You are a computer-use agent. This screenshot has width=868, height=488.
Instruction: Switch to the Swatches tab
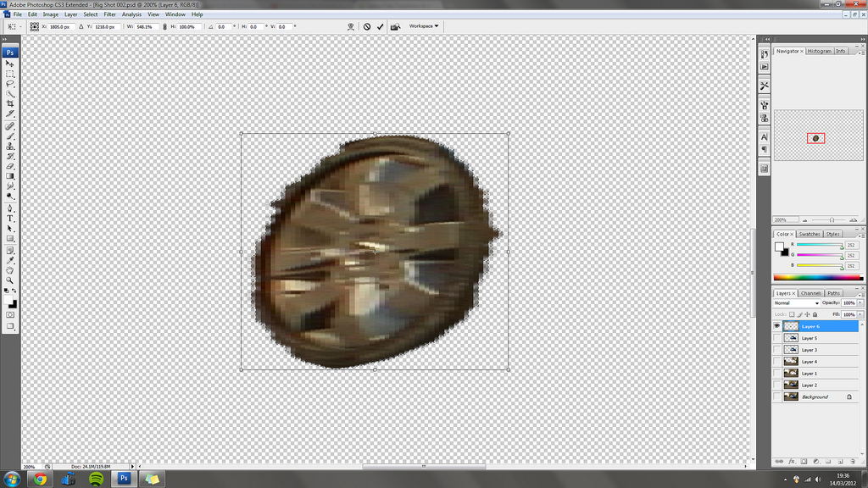pos(810,234)
